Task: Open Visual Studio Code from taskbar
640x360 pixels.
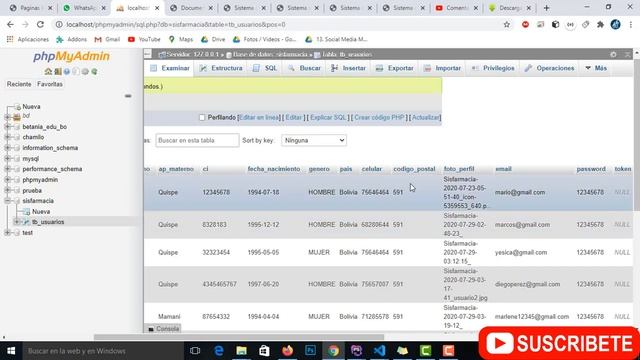Action: pos(379,351)
